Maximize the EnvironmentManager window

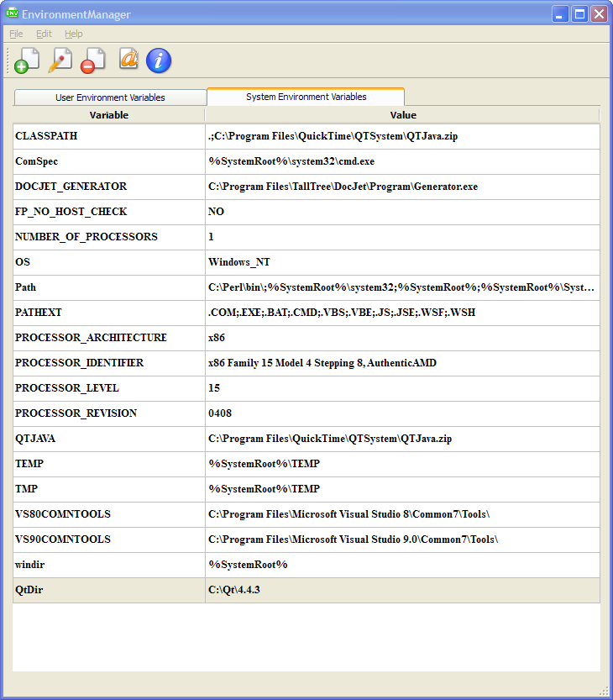579,13
